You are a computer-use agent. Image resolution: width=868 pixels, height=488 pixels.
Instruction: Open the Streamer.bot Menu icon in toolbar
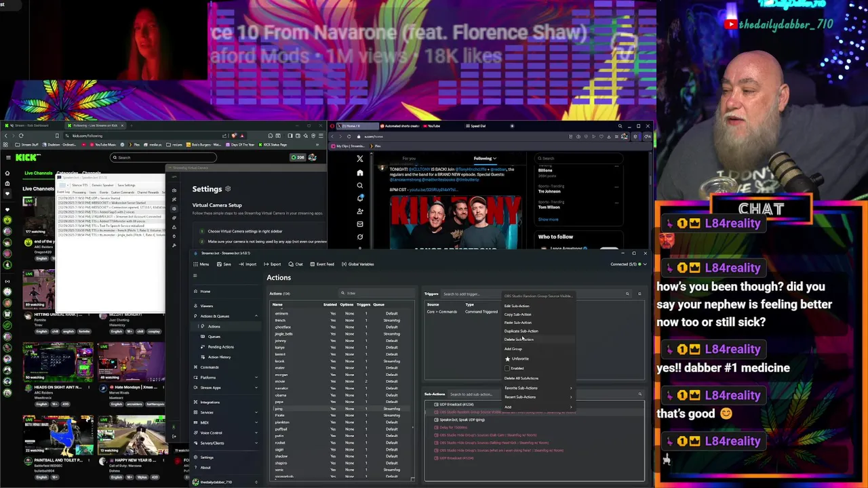(x=201, y=264)
